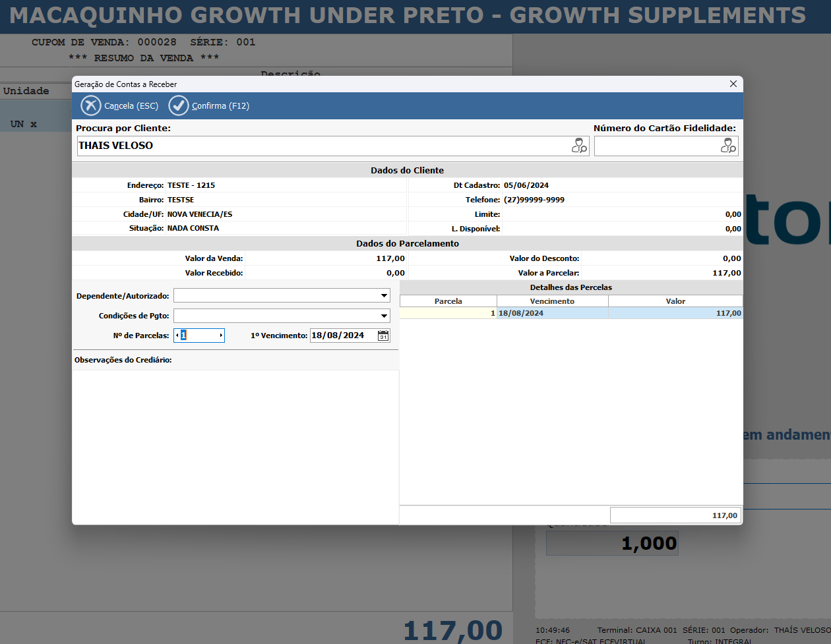Decrease Nº de Parcelas with left arrow

point(177,336)
